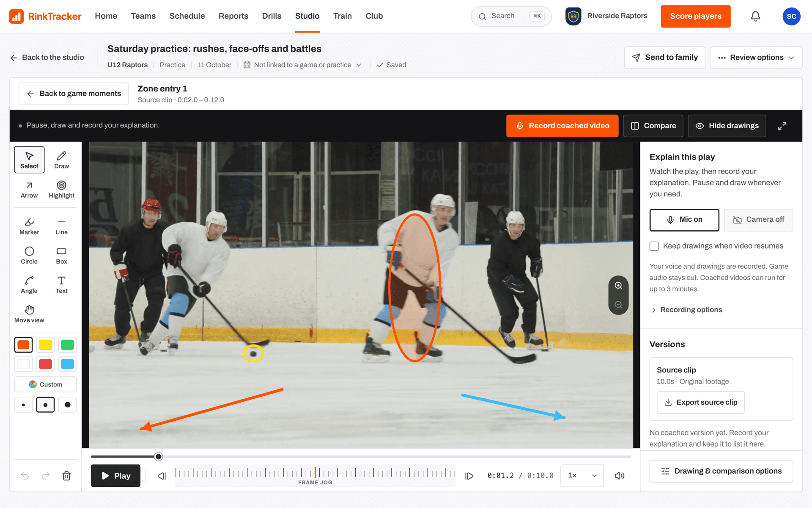
Task: Mute the video volume speaker icon
Action: coord(620,476)
